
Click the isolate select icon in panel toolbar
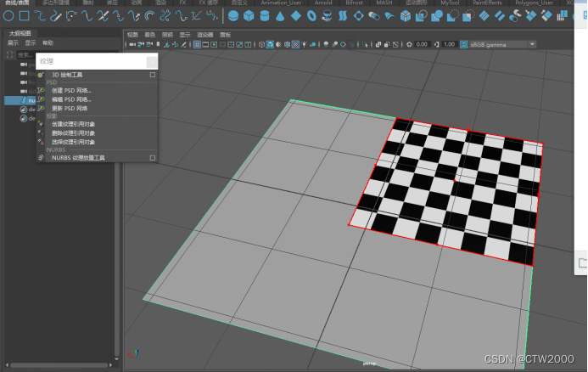pos(365,44)
